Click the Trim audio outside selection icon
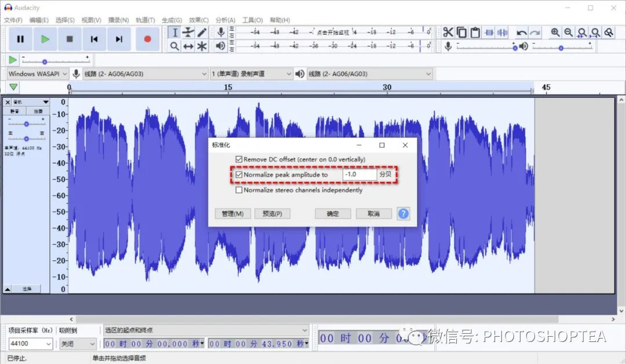This screenshot has width=626, height=364. 490,32
